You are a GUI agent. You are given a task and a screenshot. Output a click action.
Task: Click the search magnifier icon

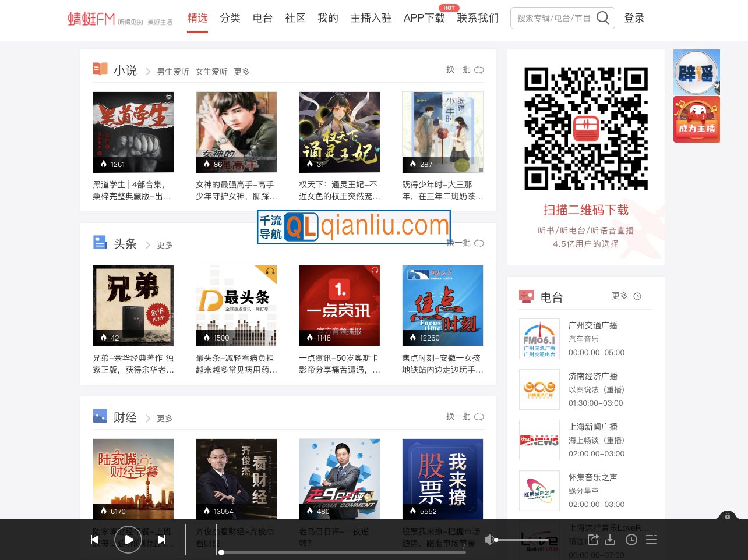tap(603, 18)
